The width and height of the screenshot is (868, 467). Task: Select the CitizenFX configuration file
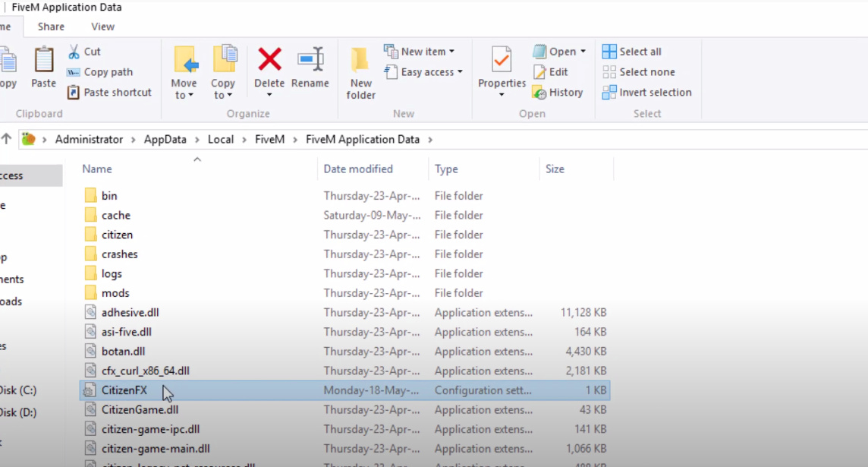[x=124, y=390]
